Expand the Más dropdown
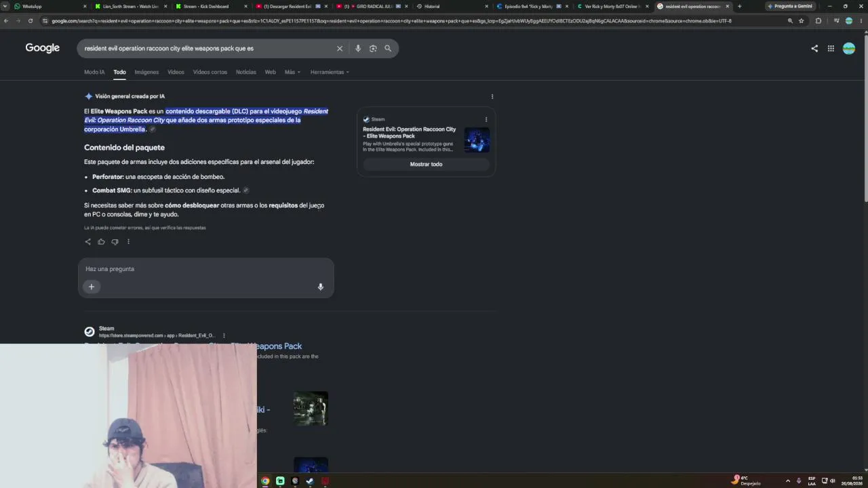This screenshot has height=488, width=868. point(292,72)
